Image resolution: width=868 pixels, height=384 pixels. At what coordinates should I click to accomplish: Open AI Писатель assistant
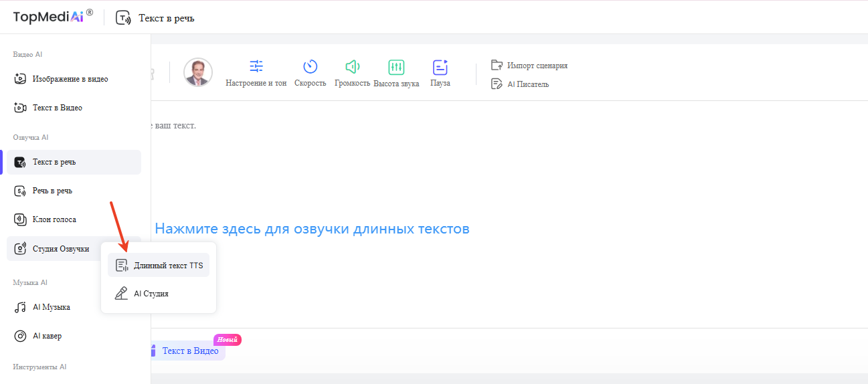point(528,84)
